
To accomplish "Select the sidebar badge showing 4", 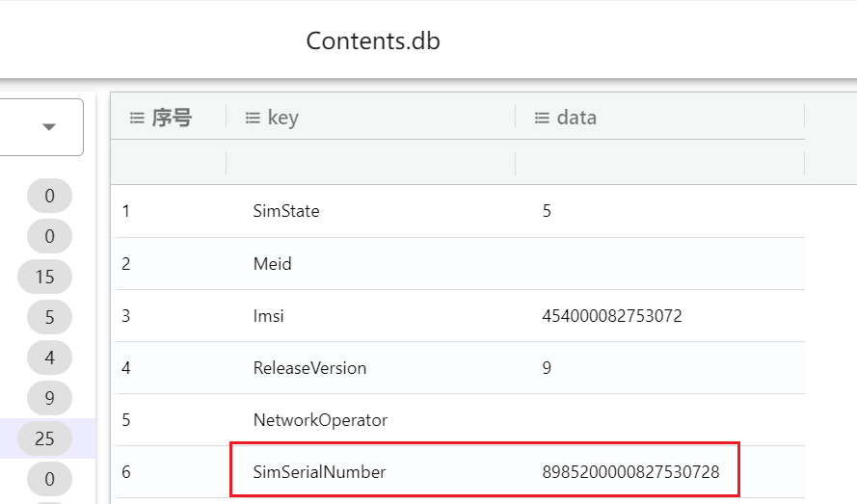I will pyautogui.click(x=49, y=358).
